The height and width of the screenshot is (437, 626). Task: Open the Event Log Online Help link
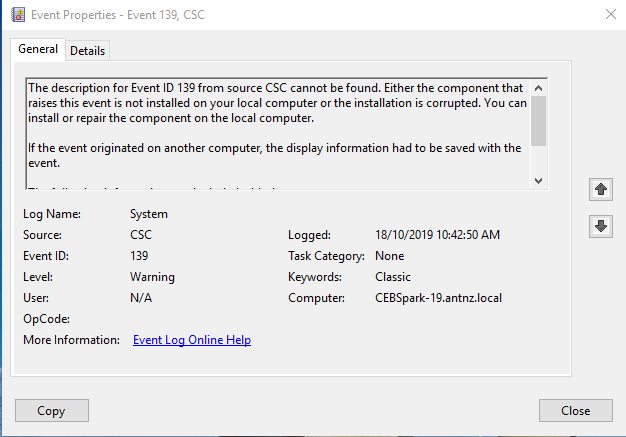pos(192,340)
